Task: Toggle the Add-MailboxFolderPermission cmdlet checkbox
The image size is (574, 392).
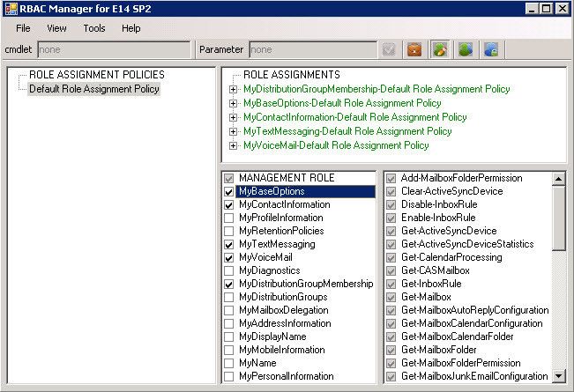Action: point(391,179)
